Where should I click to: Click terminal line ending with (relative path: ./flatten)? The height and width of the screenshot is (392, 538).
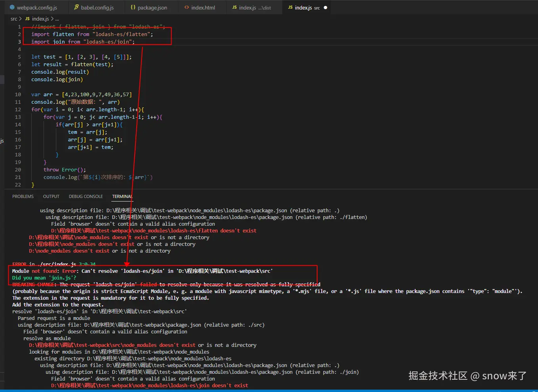click(206, 217)
